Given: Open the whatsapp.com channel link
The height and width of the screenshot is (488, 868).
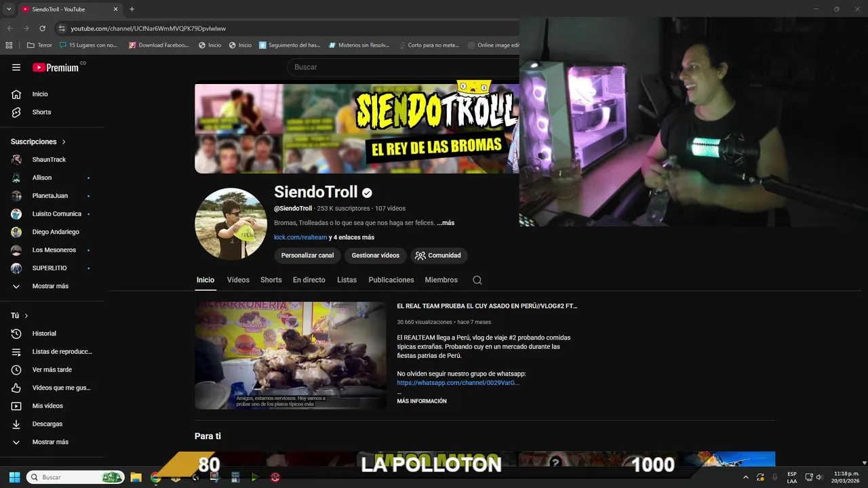Looking at the screenshot, I should 458,383.
